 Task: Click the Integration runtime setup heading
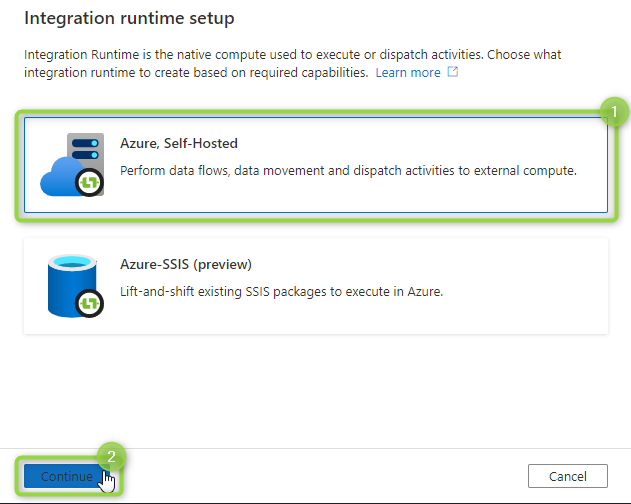click(x=129, y=18)
